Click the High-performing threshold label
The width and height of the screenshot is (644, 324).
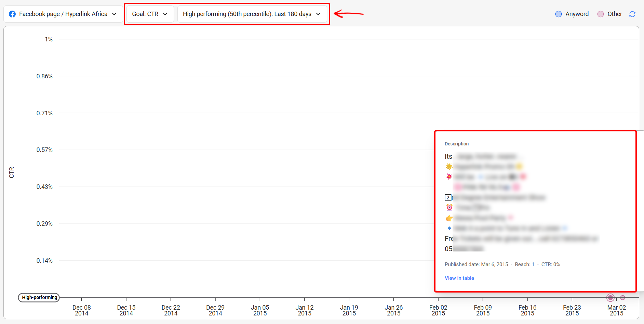(39, 298)
